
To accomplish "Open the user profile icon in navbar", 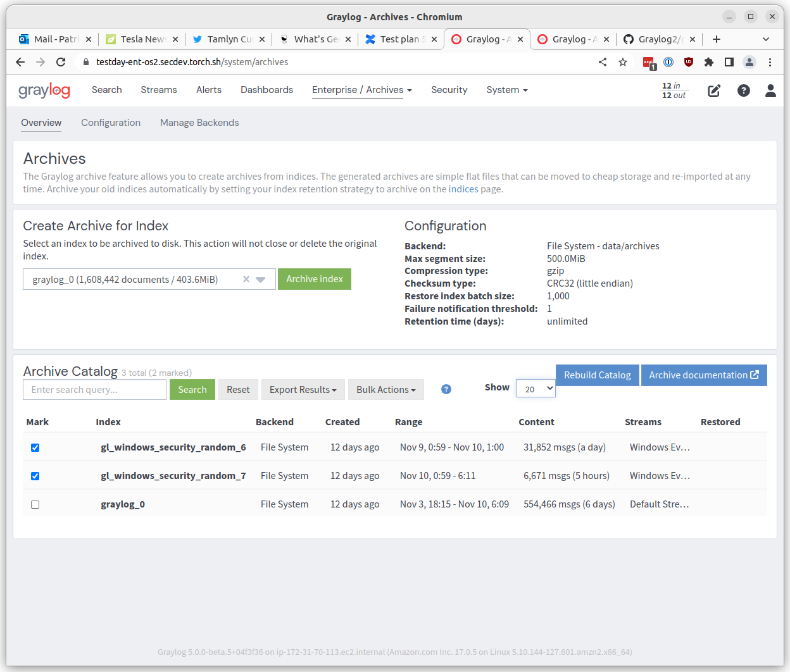I will tap(770, 90).
